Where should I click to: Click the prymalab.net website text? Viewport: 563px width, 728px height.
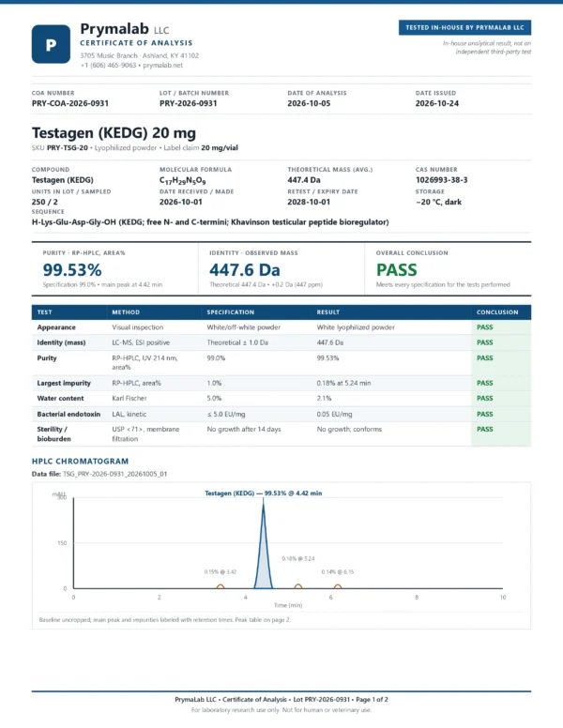pos(162,66)
